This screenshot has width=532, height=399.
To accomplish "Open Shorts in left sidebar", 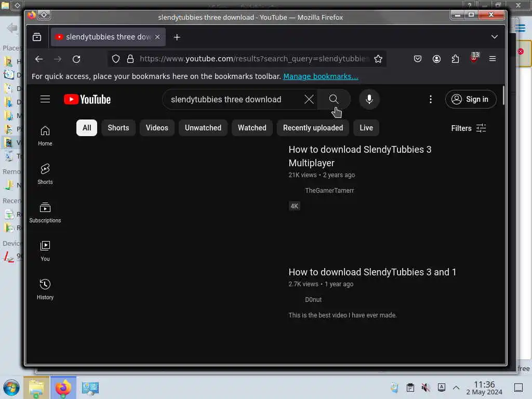I will tap(45, 175).
